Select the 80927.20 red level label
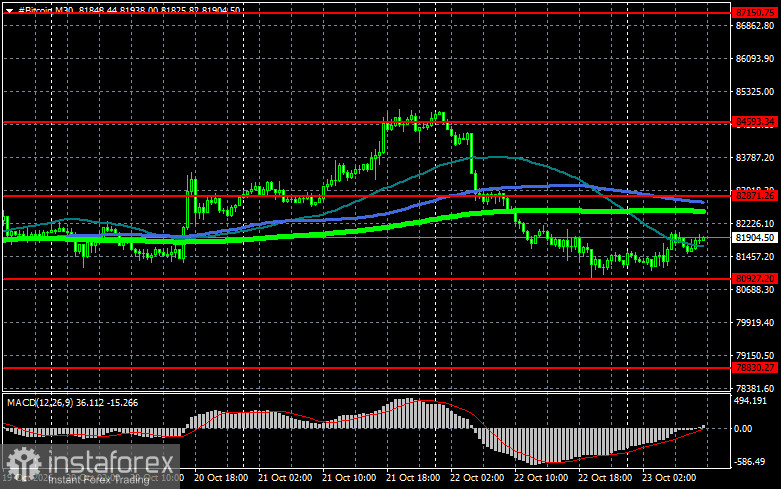 click(x=755, y=278)
